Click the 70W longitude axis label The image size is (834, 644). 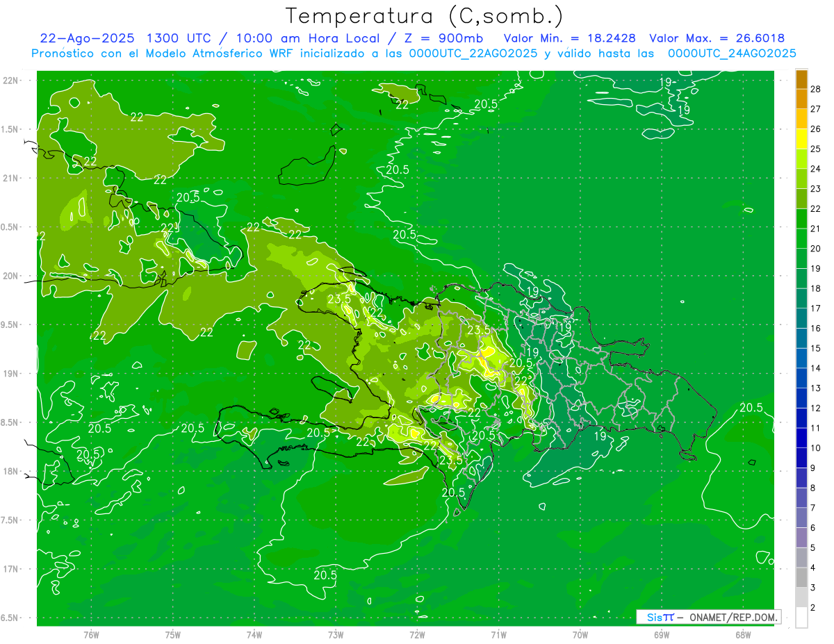[x=580, y=635]
